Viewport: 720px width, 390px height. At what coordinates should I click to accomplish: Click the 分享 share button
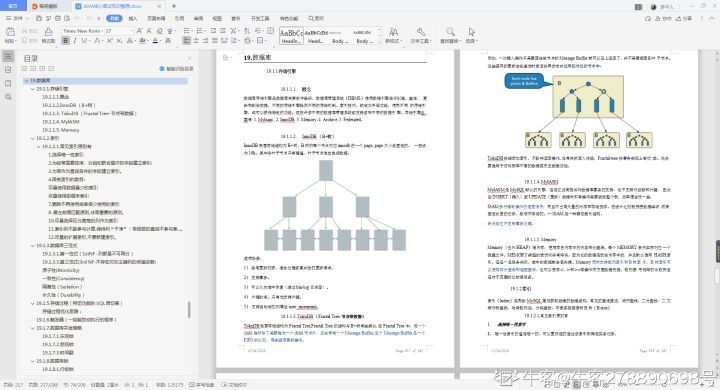tap(683, 18)
